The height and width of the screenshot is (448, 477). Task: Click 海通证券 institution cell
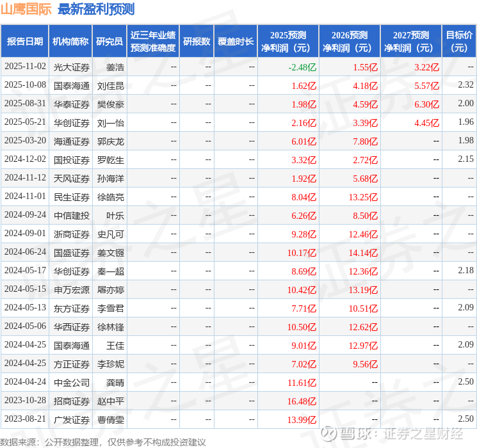pyautogui.click(x=72, y=141)
